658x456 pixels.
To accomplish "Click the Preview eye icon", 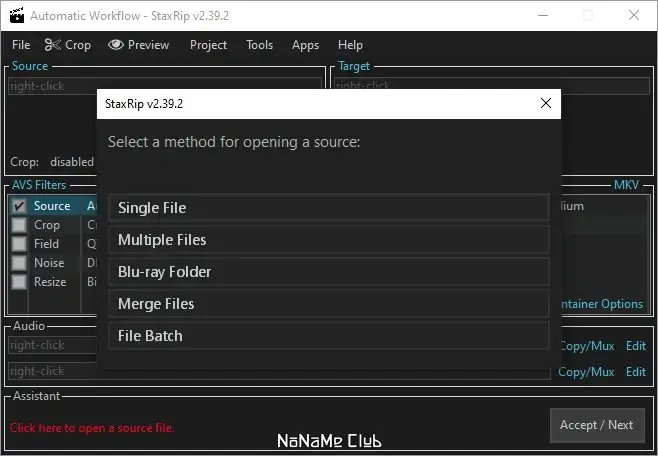I will (x=115, y=45).
